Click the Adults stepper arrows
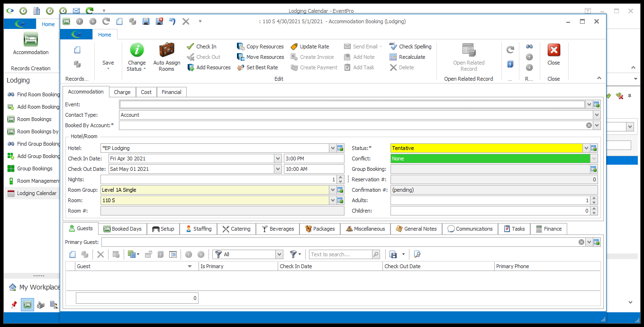 [x=594, y=200]
